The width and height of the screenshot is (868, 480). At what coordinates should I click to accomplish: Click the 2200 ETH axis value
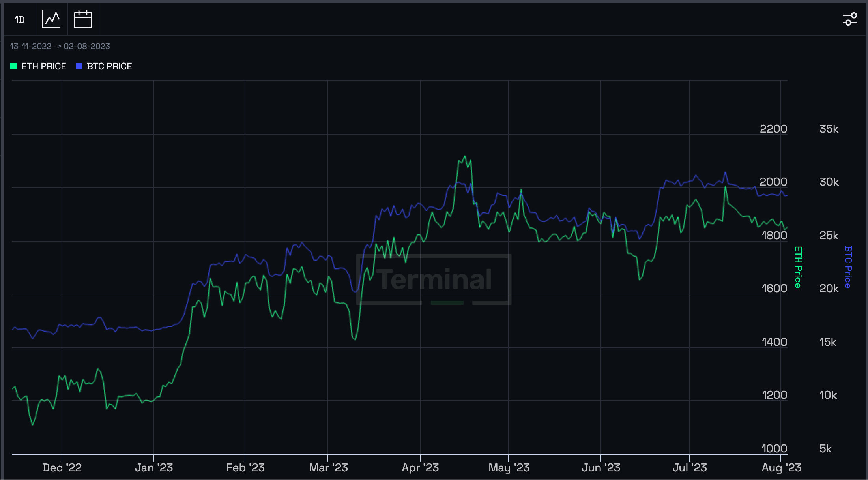(773, 129)
